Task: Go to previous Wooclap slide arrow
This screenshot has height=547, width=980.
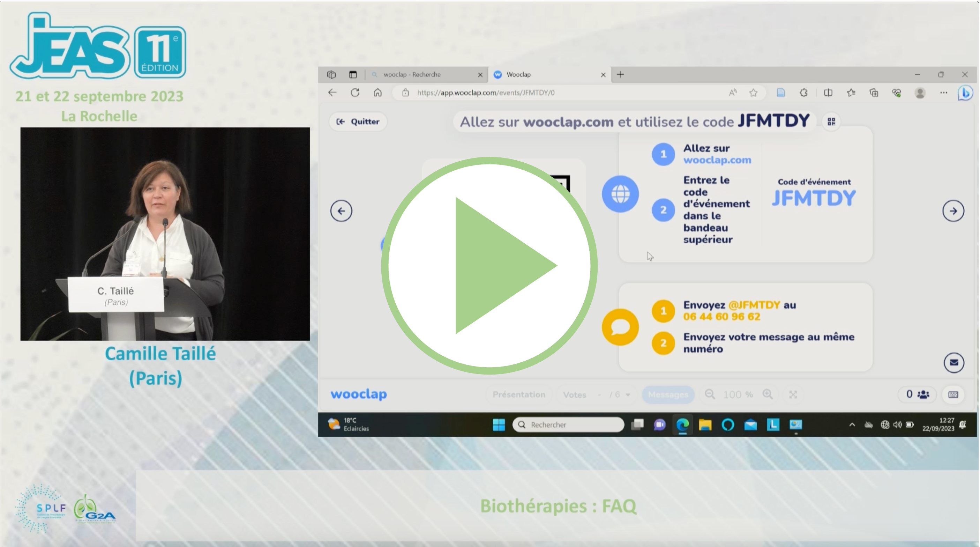Action: [x=341, y=211]
